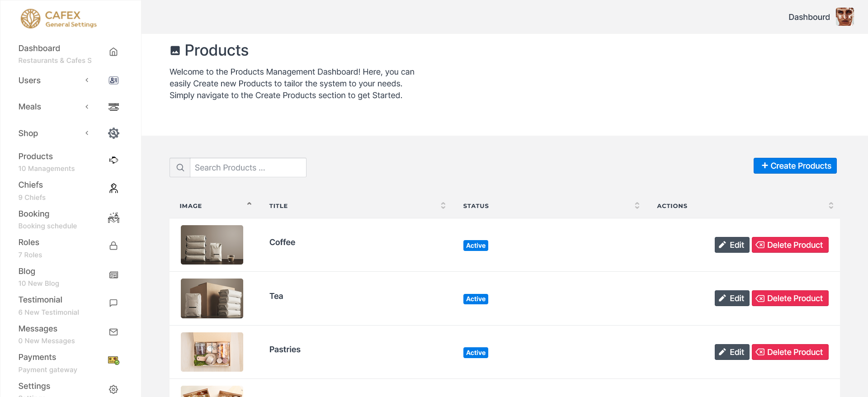This screenshot has width=868, height=397.
Task: Sort table by Status column
Action: pyautogui.click(x=637, y=206)
